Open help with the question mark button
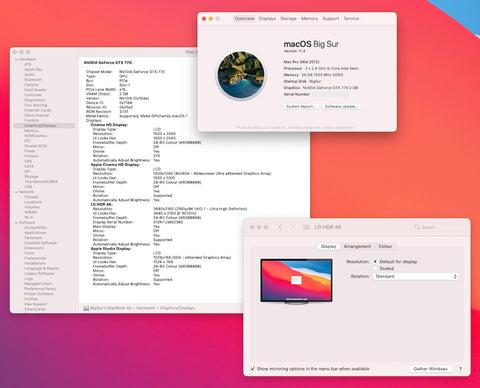 [460, 369]
